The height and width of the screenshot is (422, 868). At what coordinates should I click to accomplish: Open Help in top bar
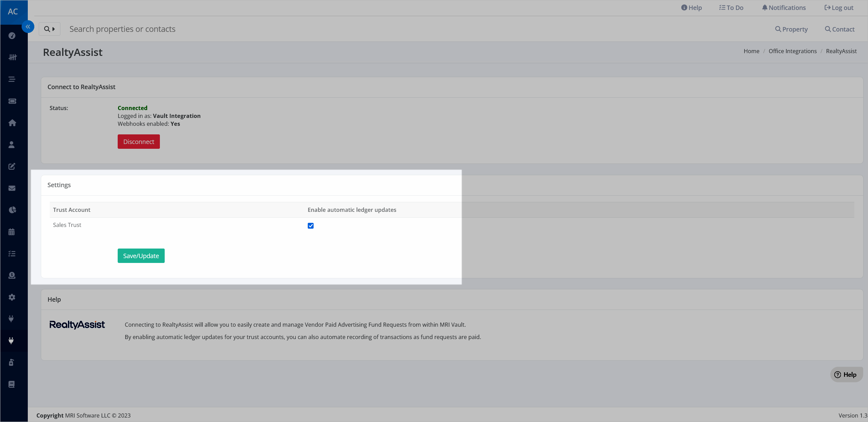tap(691, 8)
